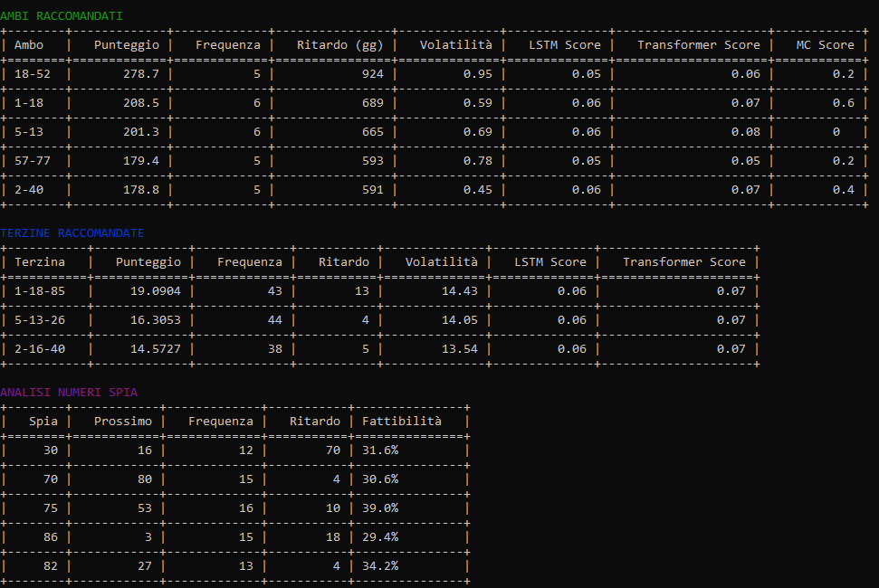Screen dimensions: 879x588
Task: Click volatilità value 0.78
Action: point(478,161)
